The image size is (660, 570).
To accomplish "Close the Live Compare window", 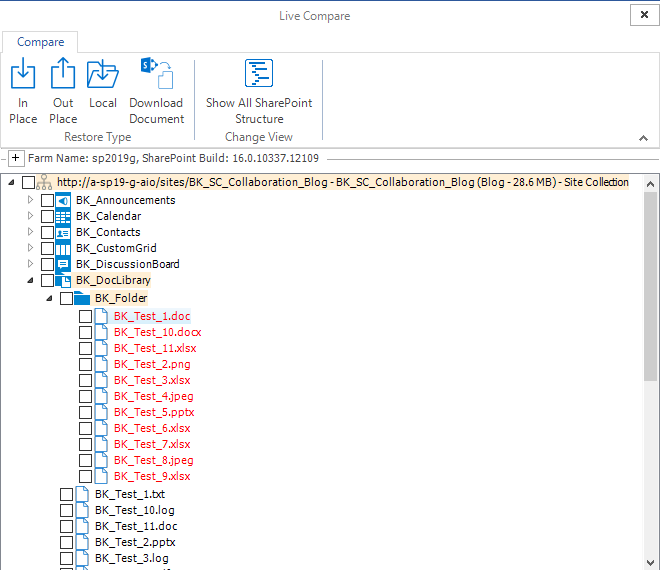I will [x=641, y=15].
